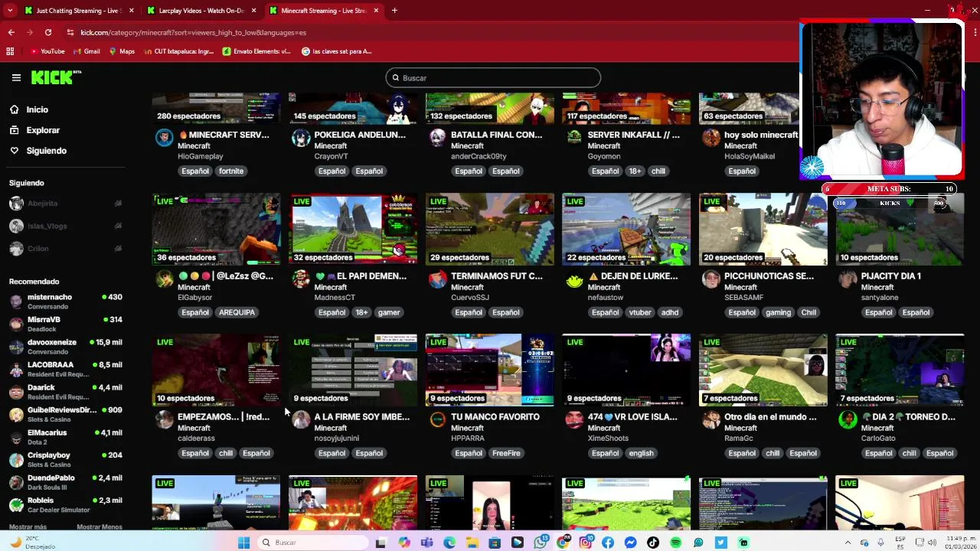Open TikTok from the taskbar
This screenshot has width=980, height=551.
coord(653,543)
